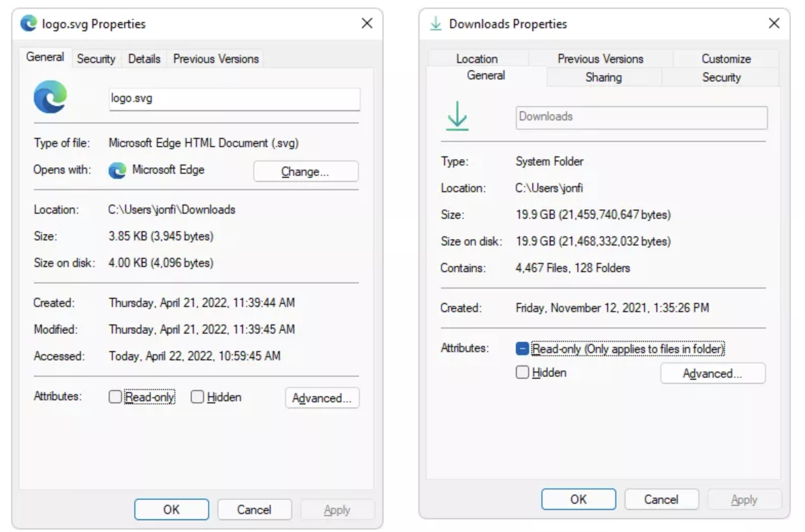Click the Microsoft Edge icon next to Opens with
805x532 pixels.
click(117, 170)
